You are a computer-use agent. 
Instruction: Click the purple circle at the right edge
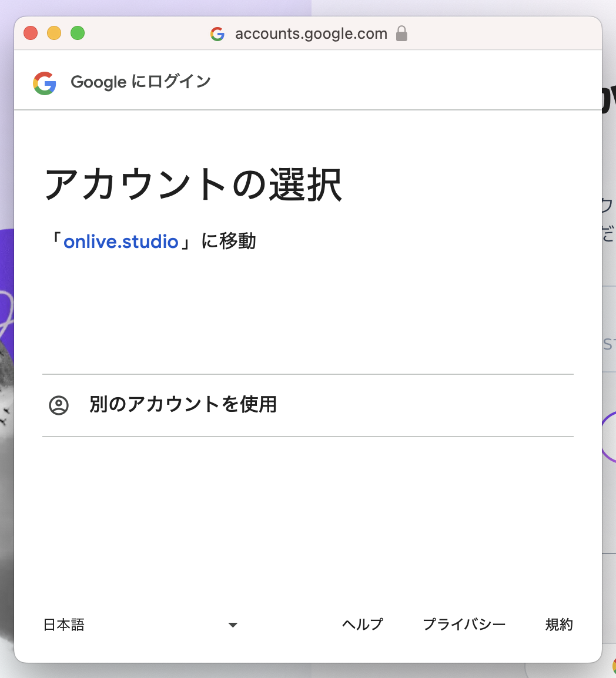coord(609,437)
